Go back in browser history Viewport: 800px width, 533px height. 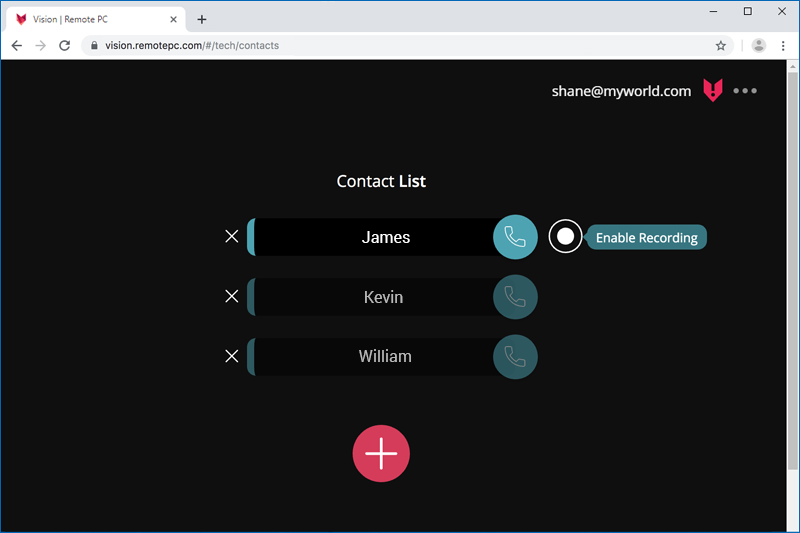(17, 45)
